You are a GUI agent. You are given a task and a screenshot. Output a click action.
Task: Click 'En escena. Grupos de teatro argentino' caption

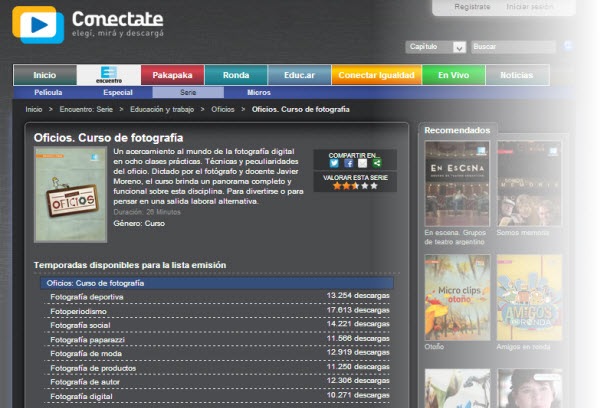click(x=455, y=237)
